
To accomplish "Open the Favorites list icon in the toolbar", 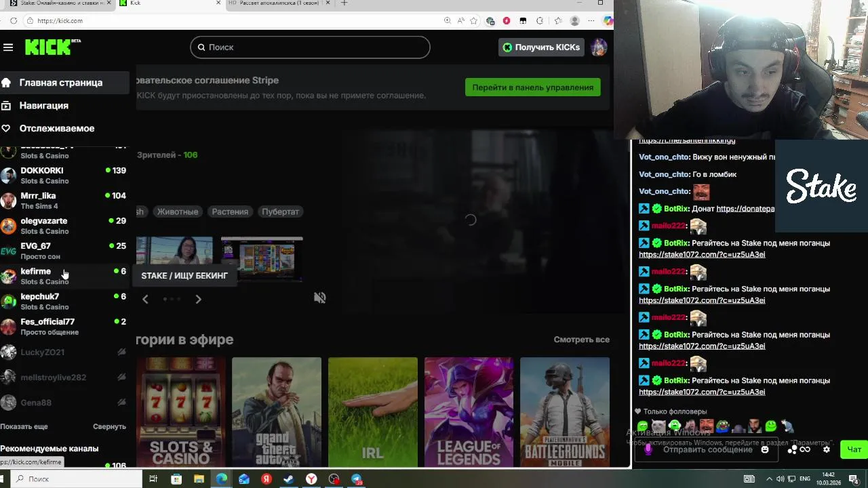I will click(557, 21).
